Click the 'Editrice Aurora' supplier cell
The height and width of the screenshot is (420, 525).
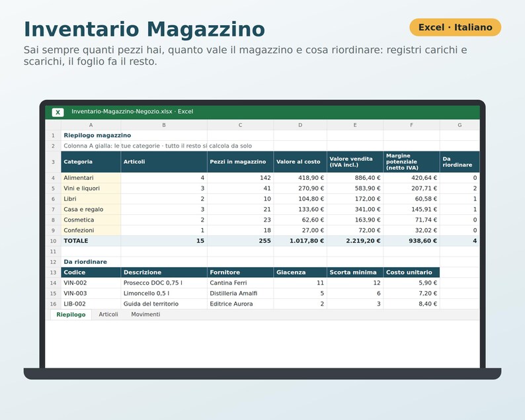point(241,304)
